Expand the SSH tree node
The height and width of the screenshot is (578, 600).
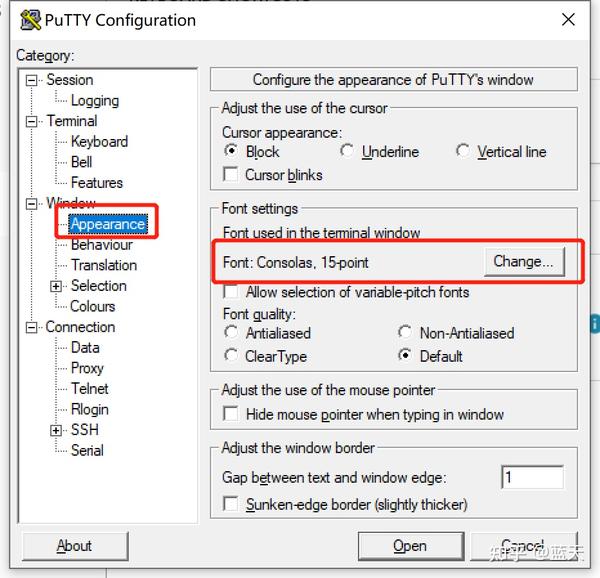(56, 430)
